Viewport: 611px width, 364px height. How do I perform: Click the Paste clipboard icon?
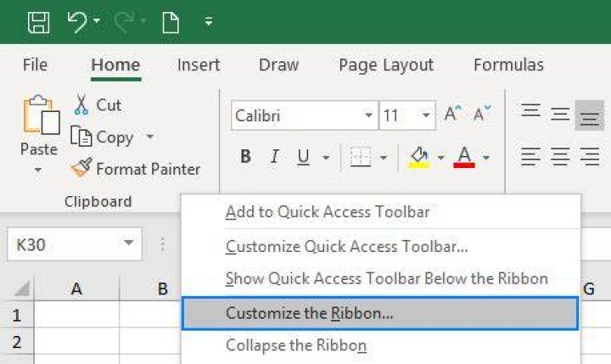point(42,115)
